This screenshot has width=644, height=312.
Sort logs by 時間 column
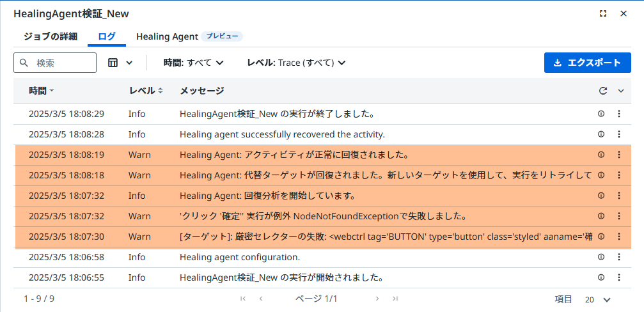pos(41,91)
